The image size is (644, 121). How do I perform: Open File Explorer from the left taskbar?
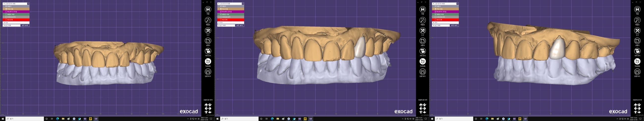click(63, 119)
